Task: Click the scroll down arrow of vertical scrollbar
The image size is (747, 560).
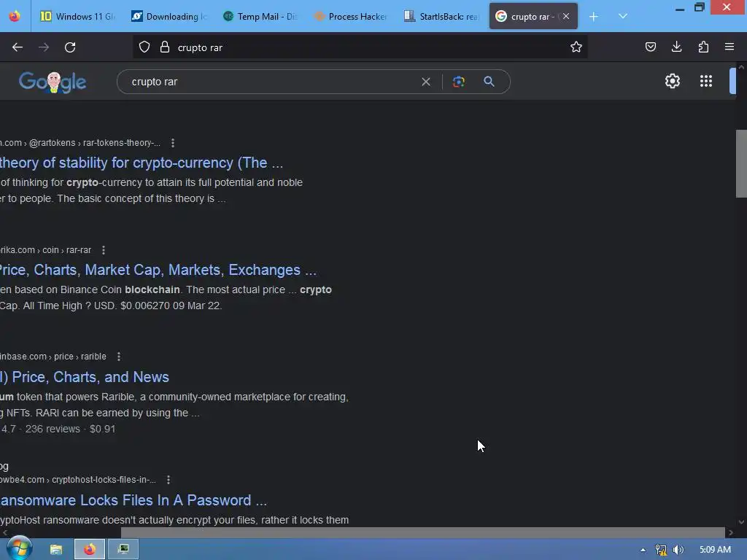Action: click(741, 522)
